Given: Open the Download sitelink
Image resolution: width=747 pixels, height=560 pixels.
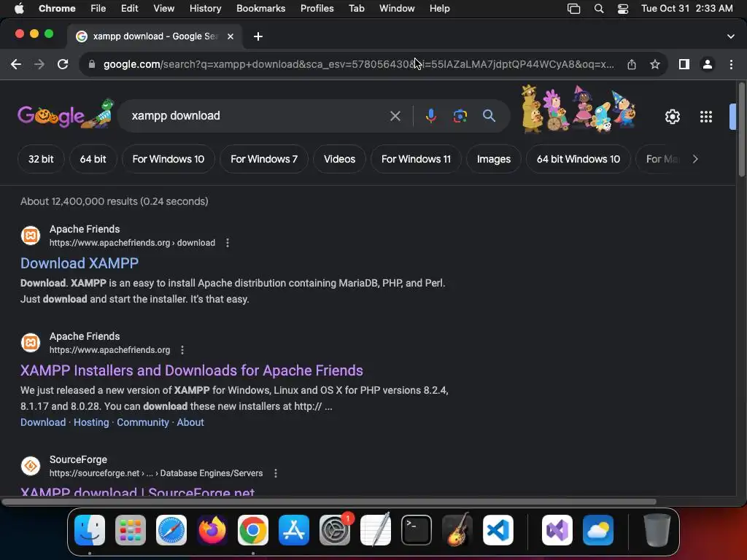Looking at the screenshot, I should [43, 422].
